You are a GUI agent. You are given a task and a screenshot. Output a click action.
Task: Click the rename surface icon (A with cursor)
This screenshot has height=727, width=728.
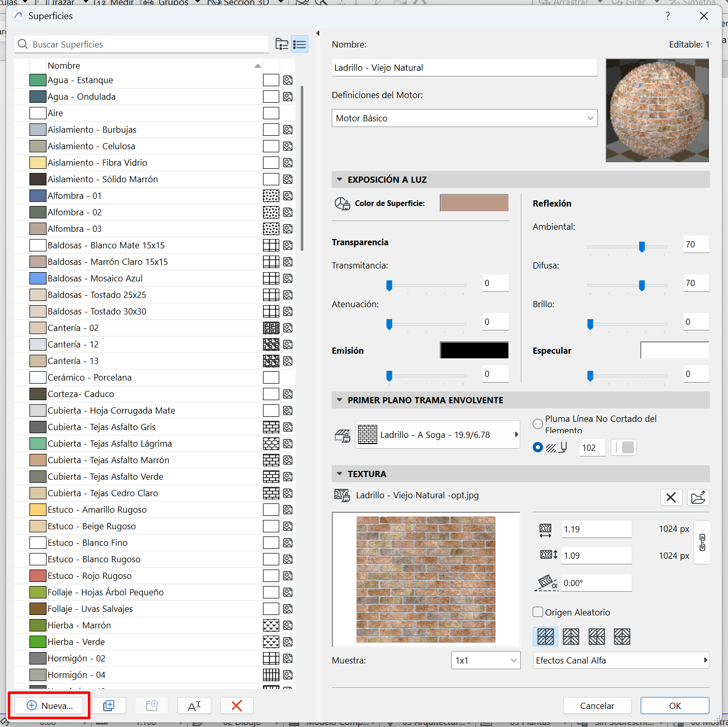point(194,705)
